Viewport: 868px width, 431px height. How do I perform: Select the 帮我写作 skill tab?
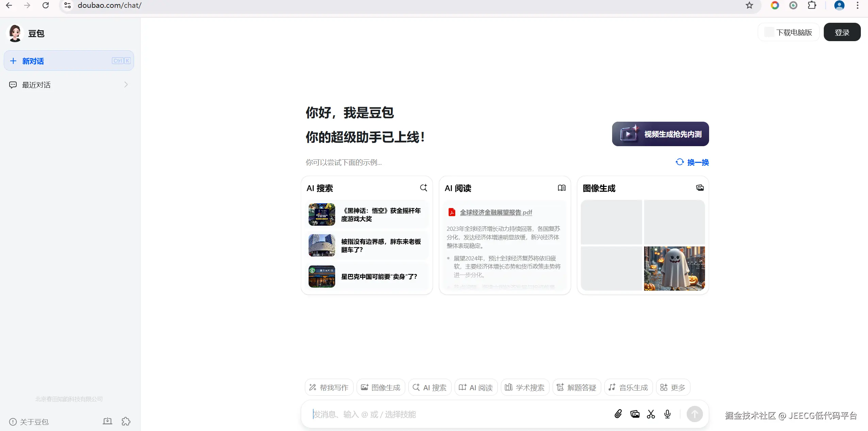coord(329,387)
